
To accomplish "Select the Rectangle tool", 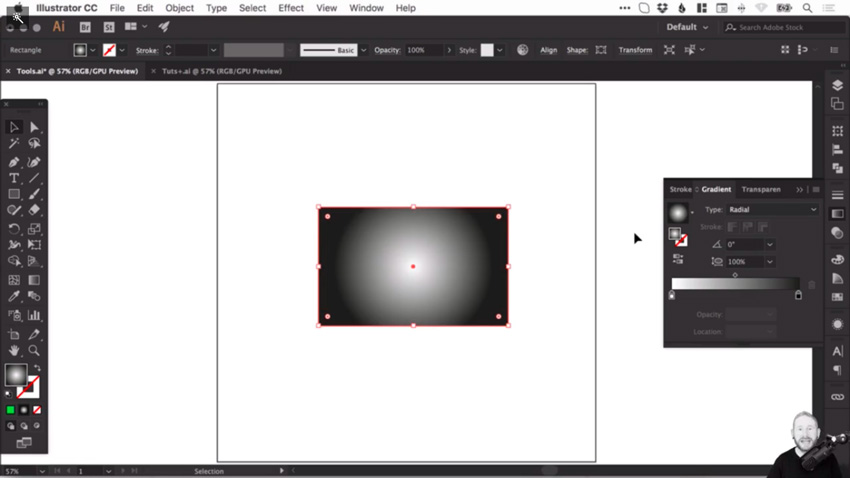I will tap(14, 194).
